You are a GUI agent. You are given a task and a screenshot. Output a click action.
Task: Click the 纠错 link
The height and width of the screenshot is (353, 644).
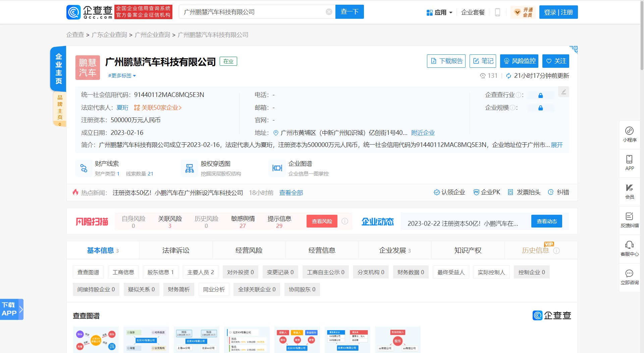(x=558, y=192)
